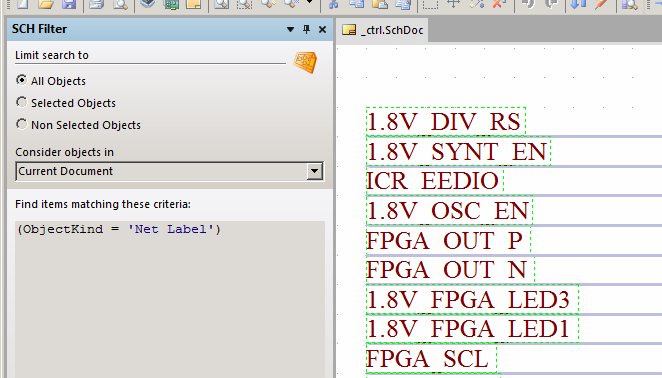662x378 pixels.
Task: Open the SCH Filter panel options dropdown arrow
Action: point(290,30)
